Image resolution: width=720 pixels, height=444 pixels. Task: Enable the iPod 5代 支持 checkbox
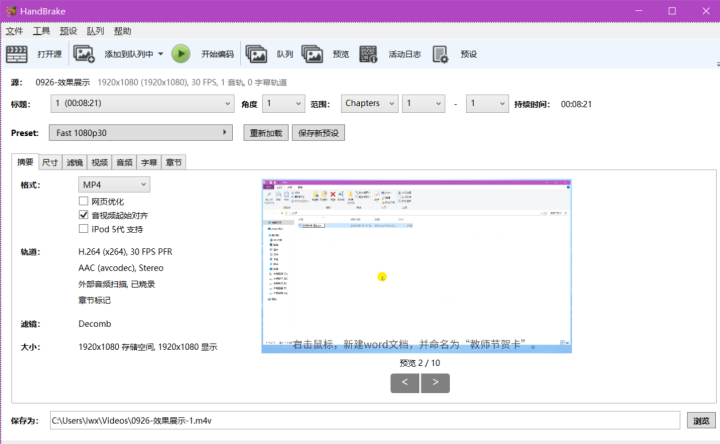[83, 229]
